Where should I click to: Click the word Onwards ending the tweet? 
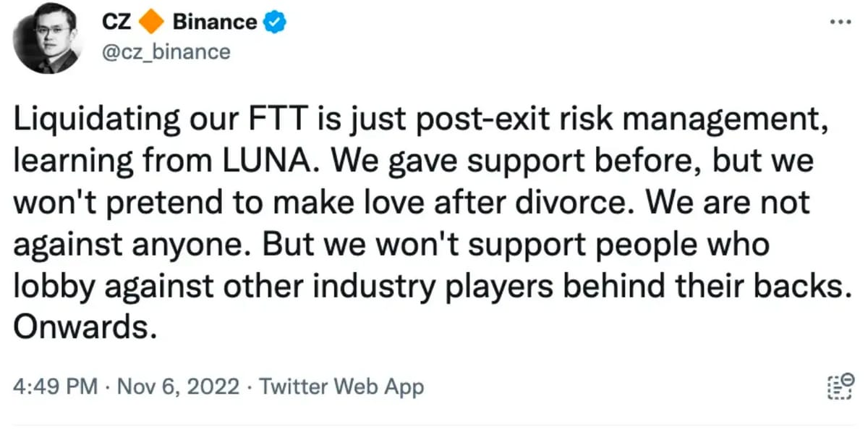(85, 326)
